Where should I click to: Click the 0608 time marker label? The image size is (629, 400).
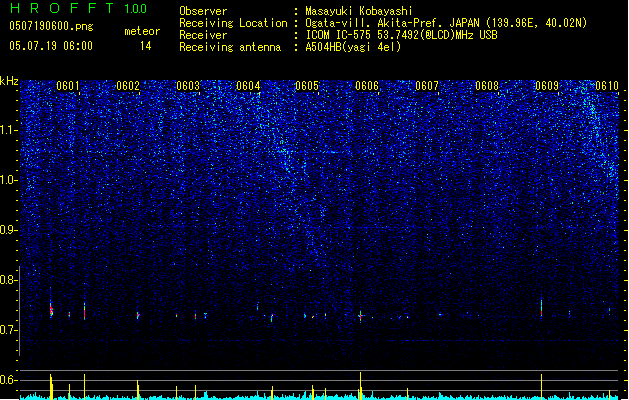click(x=487, y=86)
